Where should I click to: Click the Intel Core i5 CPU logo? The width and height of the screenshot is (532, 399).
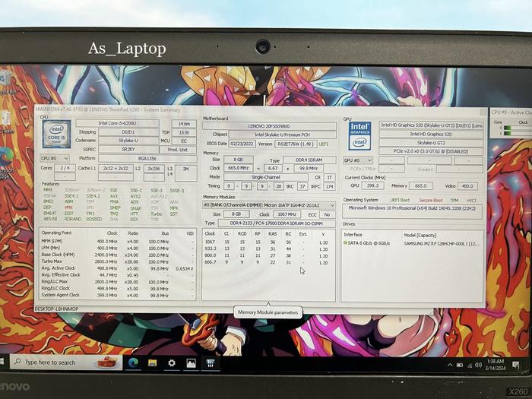[56, 135]
